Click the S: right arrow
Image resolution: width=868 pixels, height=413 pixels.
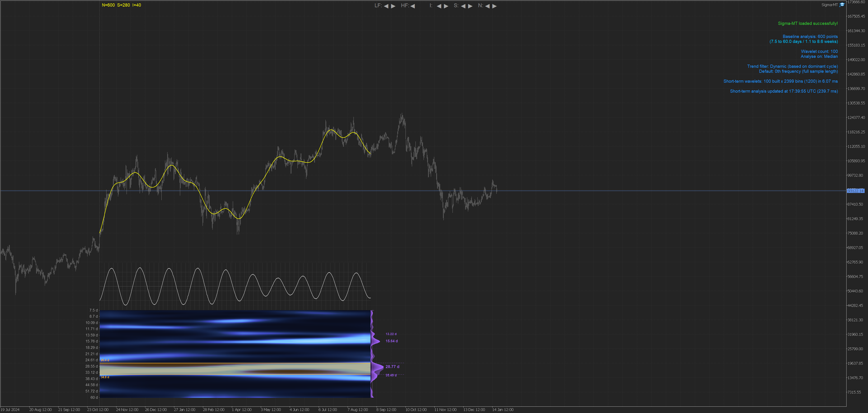(x=470, y=6)
